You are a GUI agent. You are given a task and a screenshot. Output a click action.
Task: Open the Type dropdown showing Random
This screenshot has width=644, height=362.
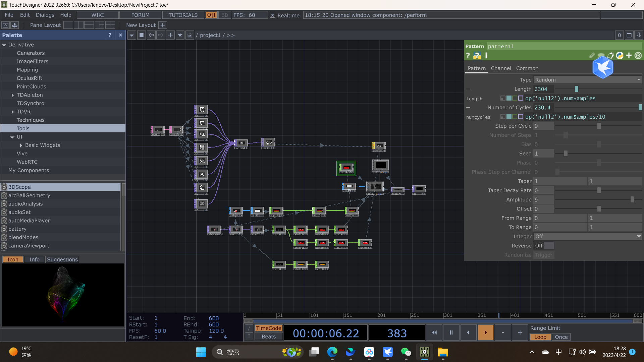pos(587,80)
